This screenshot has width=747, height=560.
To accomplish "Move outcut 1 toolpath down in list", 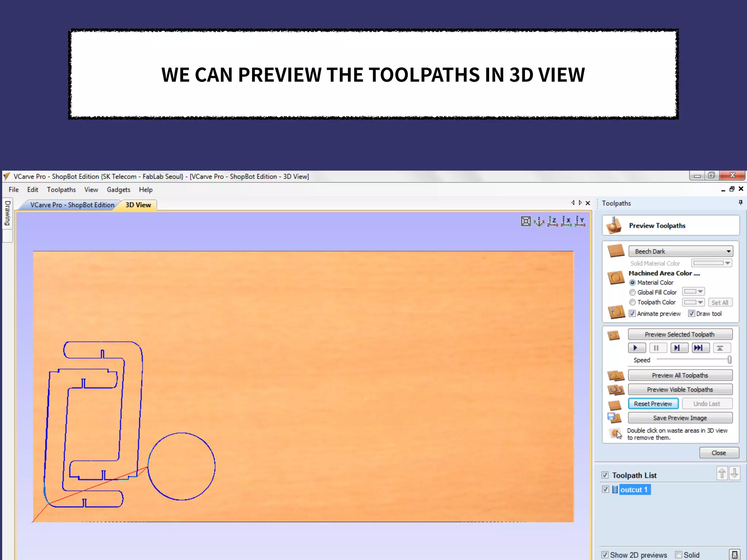I will 735,474.
